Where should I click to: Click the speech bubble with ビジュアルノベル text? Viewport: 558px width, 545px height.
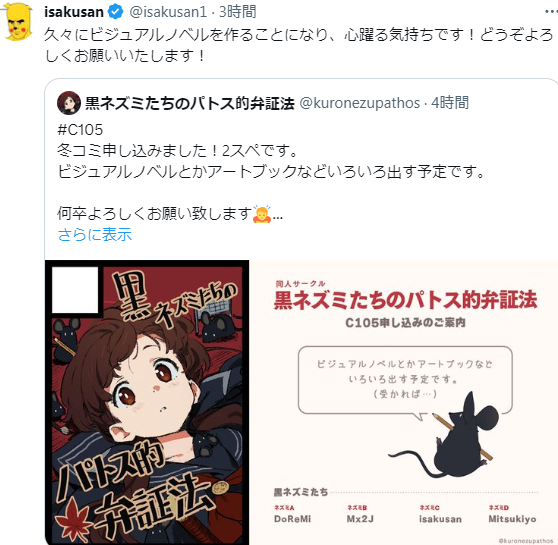tap(405, 380)
